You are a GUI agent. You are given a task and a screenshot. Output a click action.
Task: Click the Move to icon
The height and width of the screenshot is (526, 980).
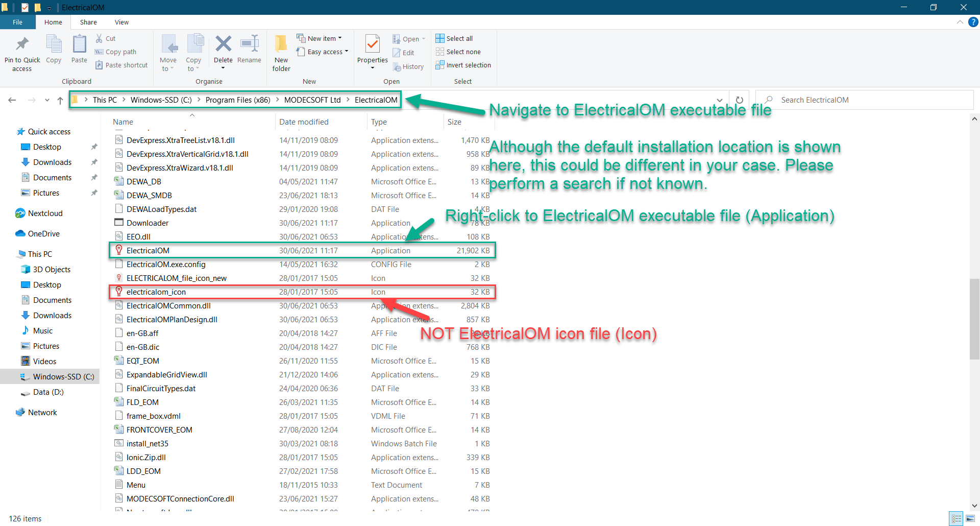click(x=169, y=44)
